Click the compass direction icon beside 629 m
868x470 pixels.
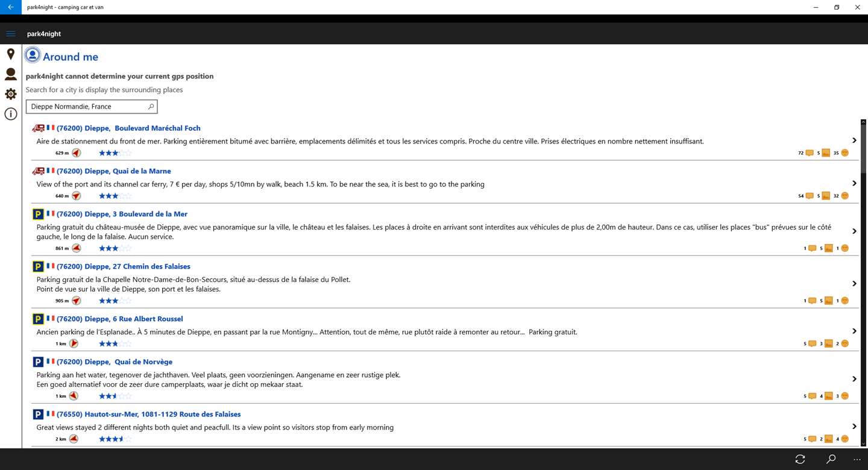[77, 153]
